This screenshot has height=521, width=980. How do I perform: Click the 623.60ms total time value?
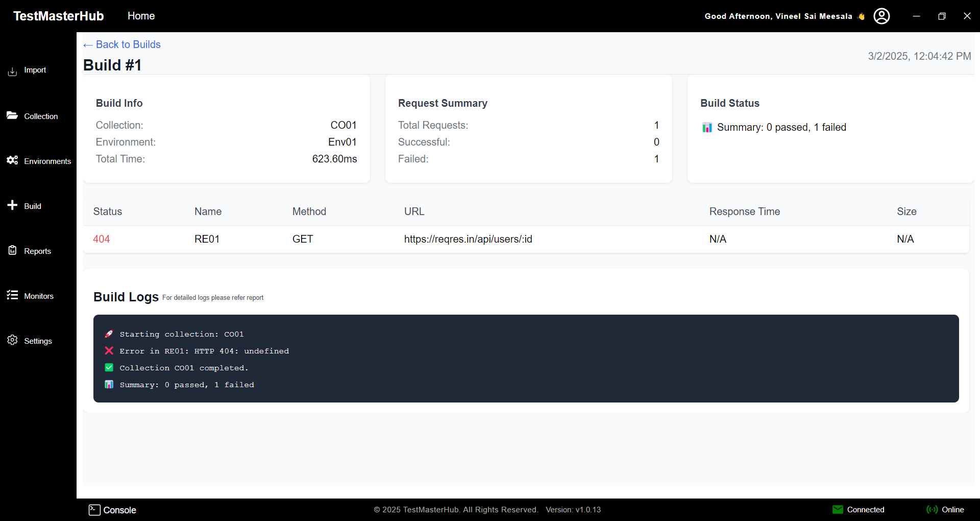coord(335,159)
